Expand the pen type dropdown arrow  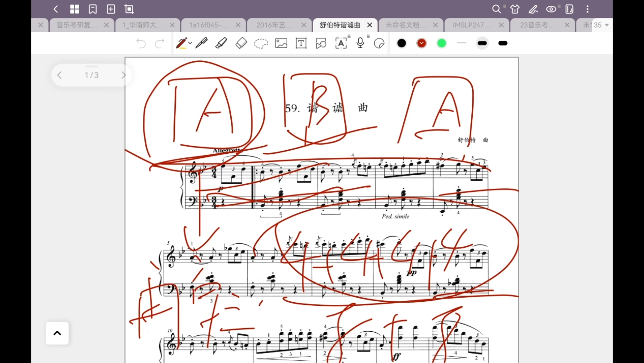point(190,43)
